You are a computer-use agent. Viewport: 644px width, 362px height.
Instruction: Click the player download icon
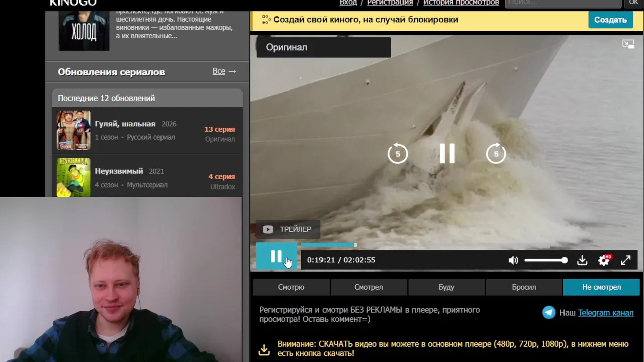coord(582,260)
